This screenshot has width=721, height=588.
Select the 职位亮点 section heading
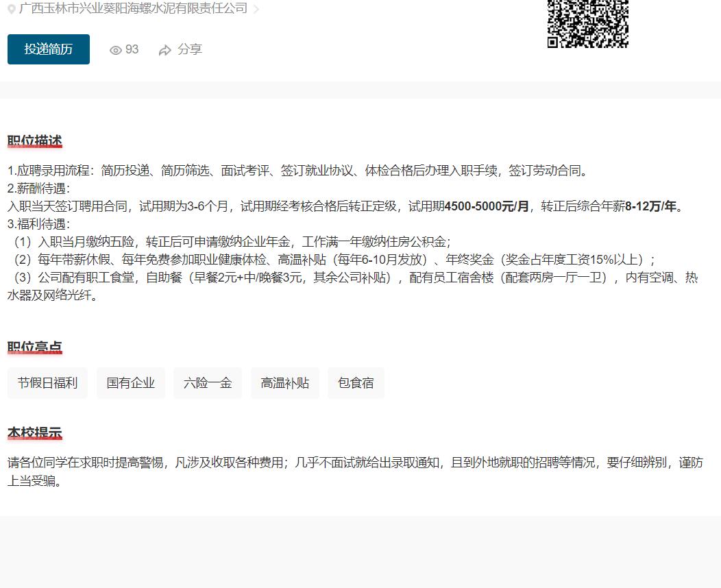(x=35, y=347)
